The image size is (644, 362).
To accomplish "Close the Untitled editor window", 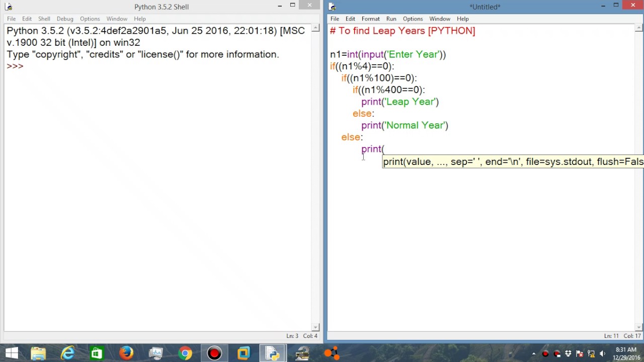I will [x=632, y=6].
